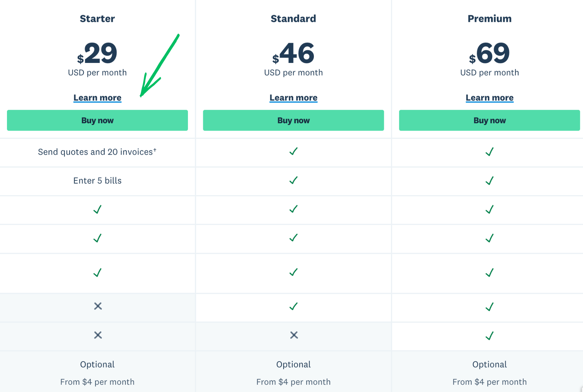
Task: Click Buy now under the Standard plan
Action: click(x=293, y=120)
